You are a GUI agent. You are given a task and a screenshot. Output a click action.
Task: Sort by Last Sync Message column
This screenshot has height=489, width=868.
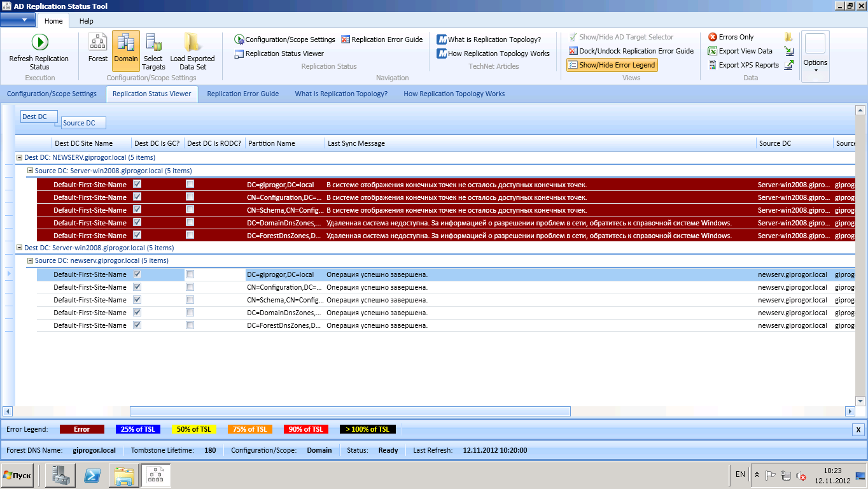coord(540,143)
